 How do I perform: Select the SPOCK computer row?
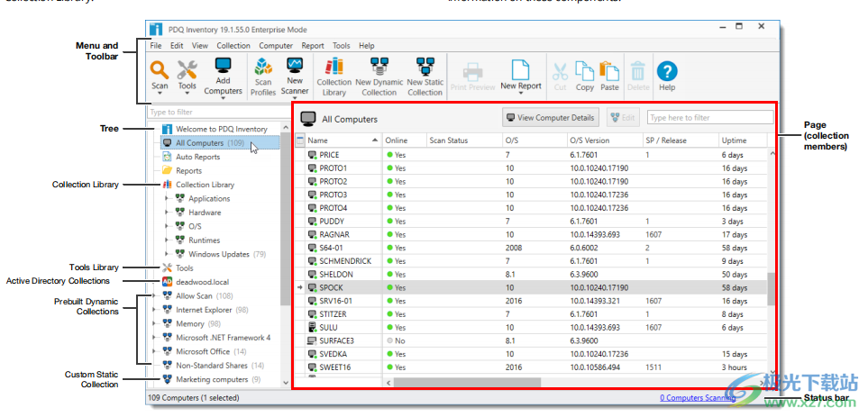[532, 287]
